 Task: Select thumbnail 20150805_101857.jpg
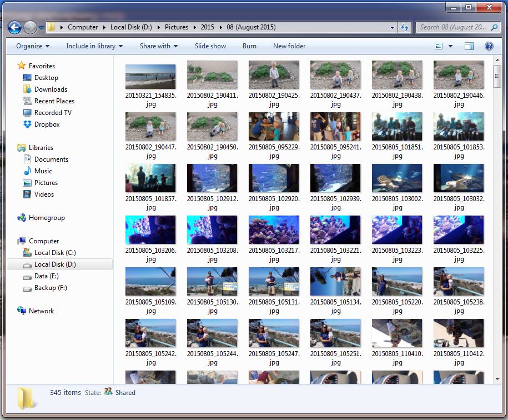[150, 178]
